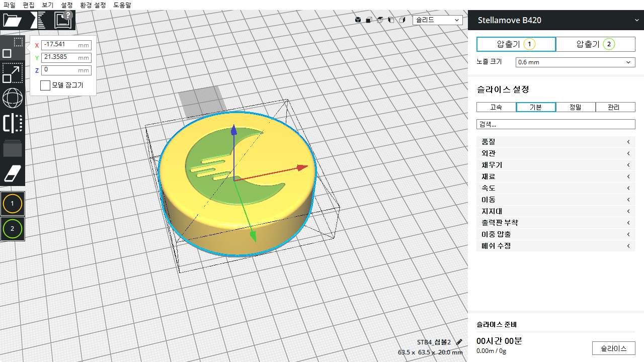Open the 환경 설정 menu
The height and width of the screenshot is (362, 644).
click(93, 5)
